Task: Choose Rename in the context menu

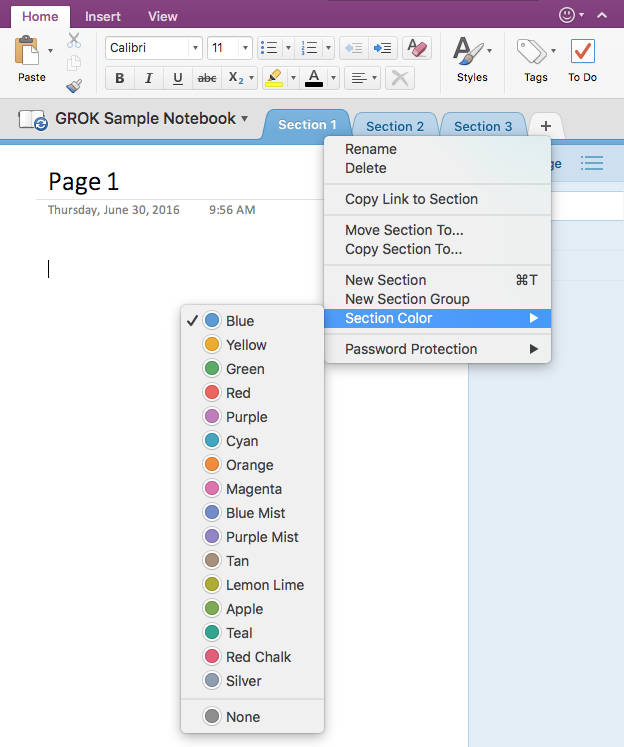Action: click(437, 149)
